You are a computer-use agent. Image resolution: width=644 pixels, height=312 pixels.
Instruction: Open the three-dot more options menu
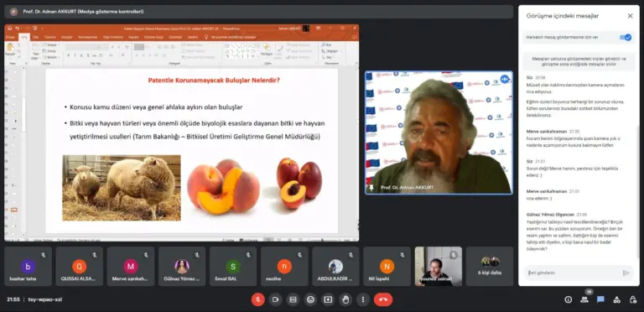(362, 299)
